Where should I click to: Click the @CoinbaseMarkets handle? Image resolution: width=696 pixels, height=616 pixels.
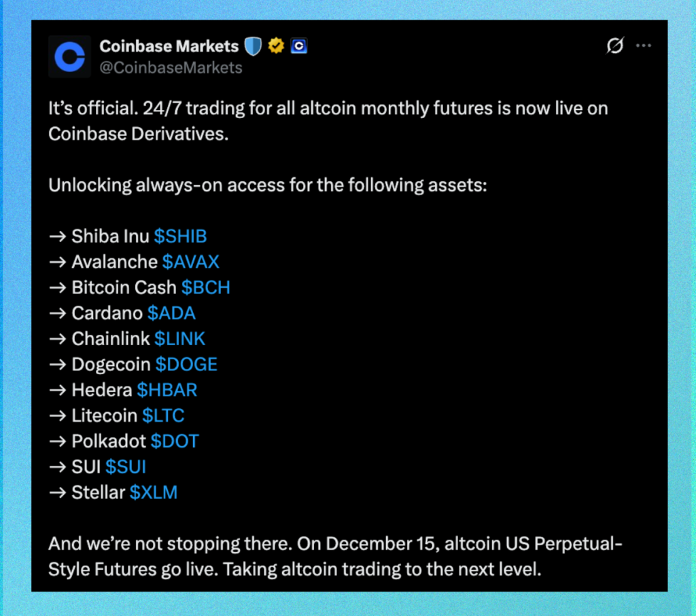(171, 67)
